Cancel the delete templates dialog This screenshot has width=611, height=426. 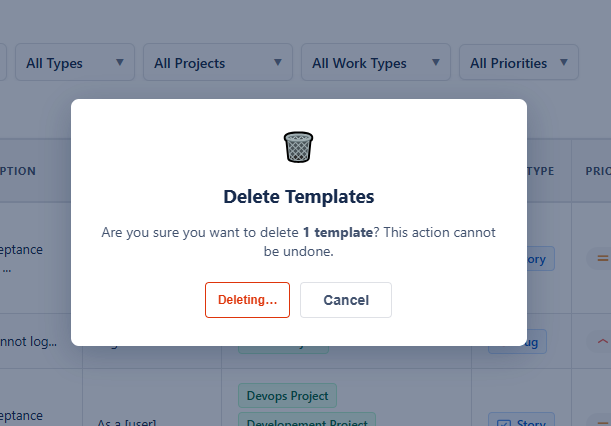(346, 300)
